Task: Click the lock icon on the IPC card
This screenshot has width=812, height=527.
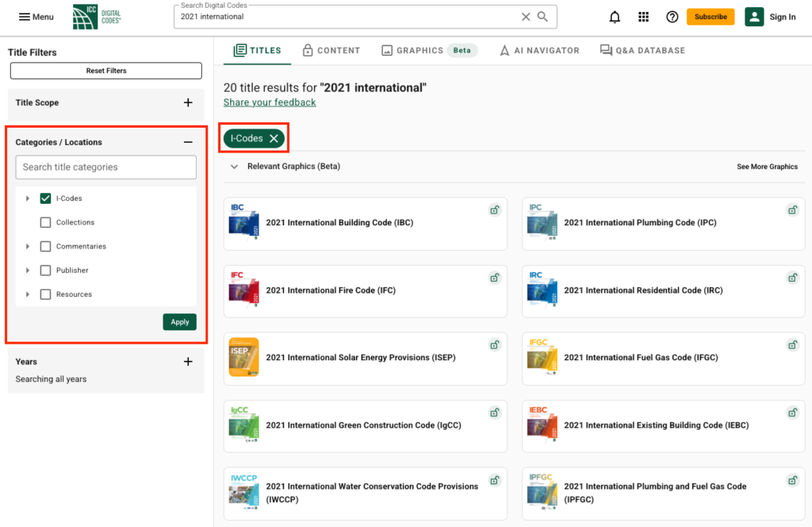Action: pyautogui.click(x=793, y=210)
